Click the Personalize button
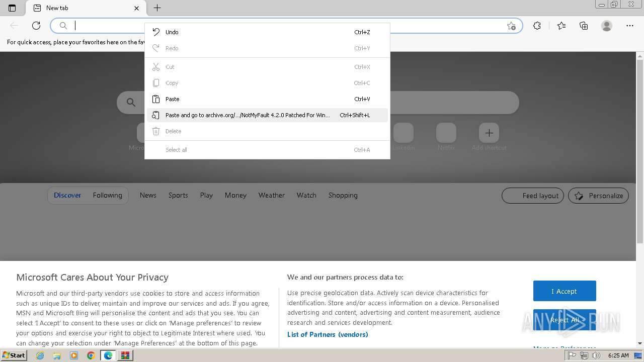Image resolution: width=644 pixels, height=362 pixels. (x=598, y=196)
